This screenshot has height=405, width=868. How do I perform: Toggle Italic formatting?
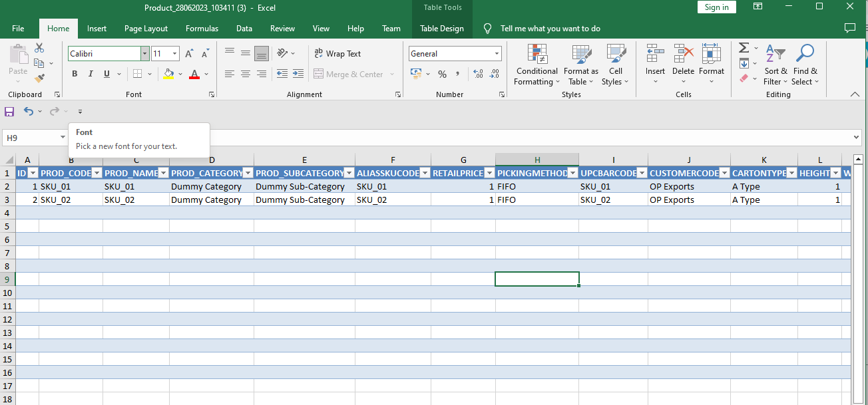(x=91, y=74)
